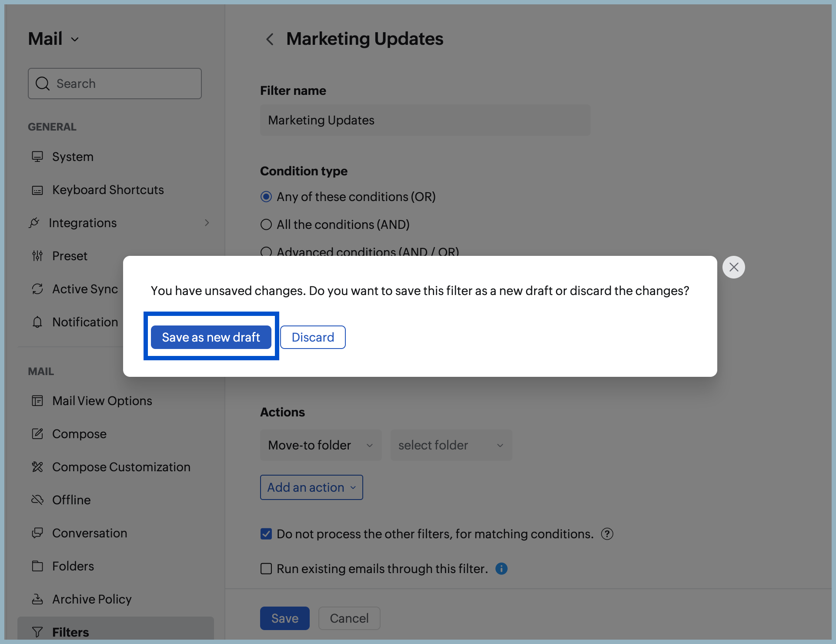The width and height of the screenshot is (836, 644).
Task: Click the blue info icon for running existing emails
Action: (x=501, y=569)
